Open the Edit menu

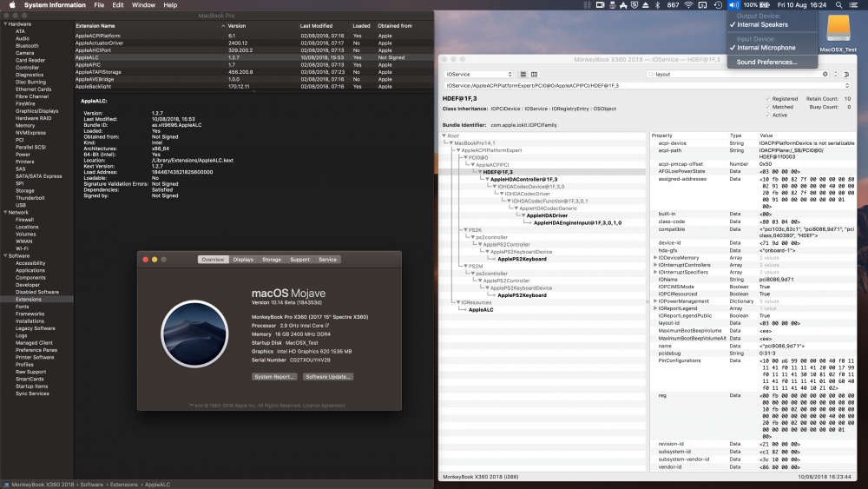(x=118, y=5)
